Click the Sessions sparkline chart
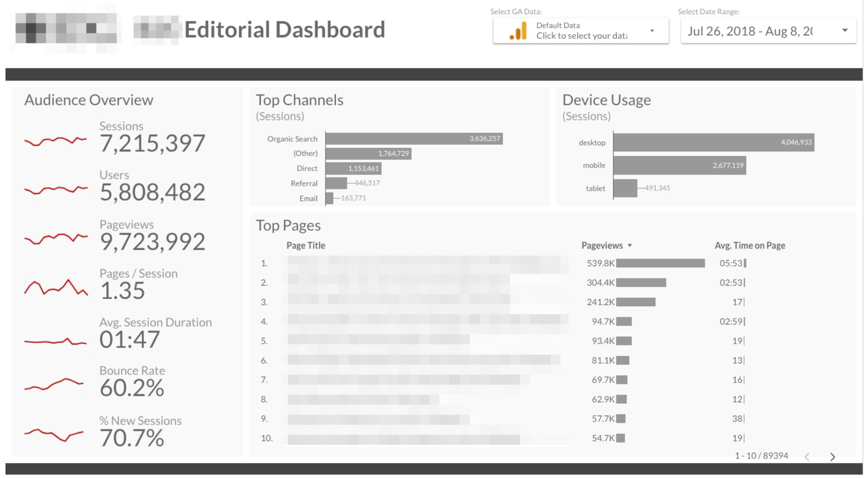 pos(55,140)
